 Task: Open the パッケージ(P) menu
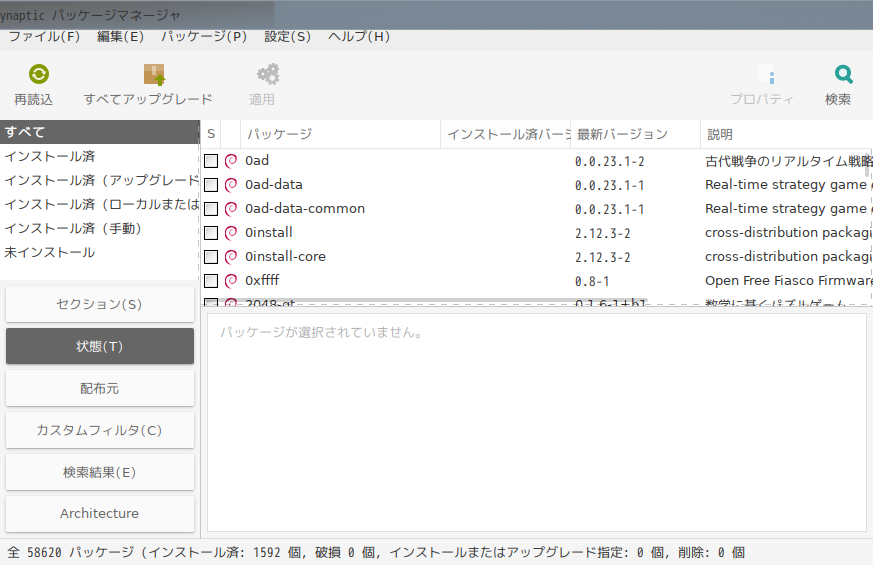(204, 37)
